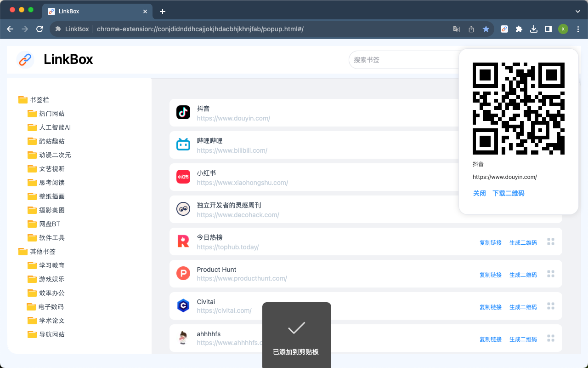
Task: Click the Chrome address bar URL
Action: 200,29
